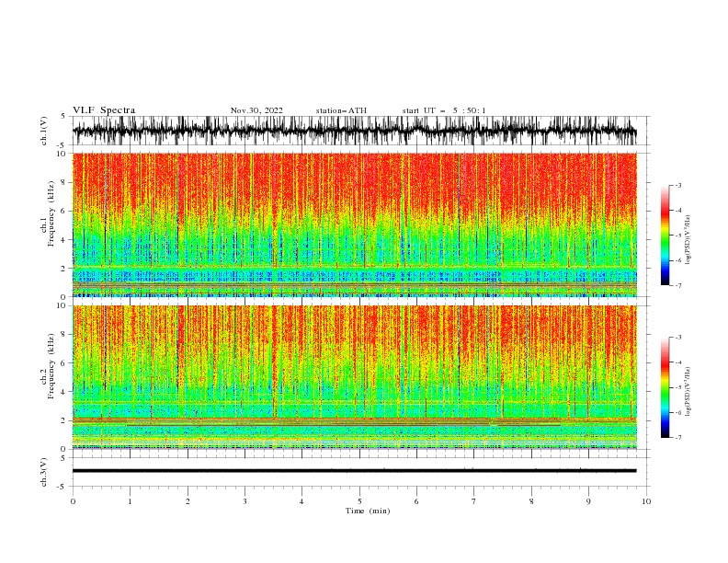
Task: Click the ch.1 frequency tick '8'
Action: click(x=64, y=182)
